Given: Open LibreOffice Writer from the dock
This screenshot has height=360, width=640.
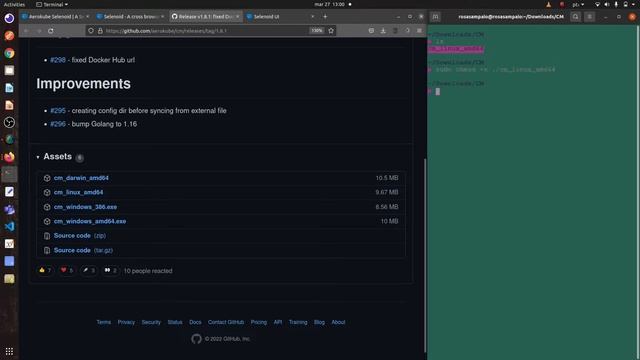Looking at the screenshot, I should coord(9,88).
